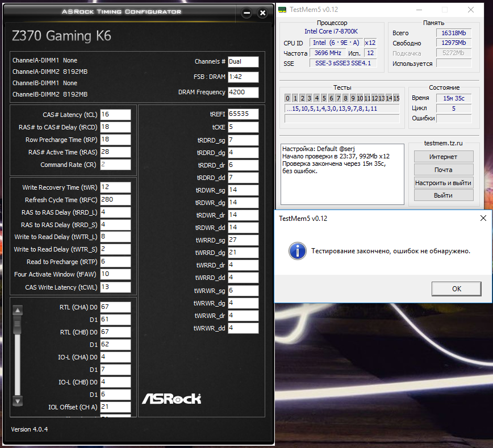The height and width of the screenshot is (448, 493).
Task: Click the Write Recovery Time (tWR) field
Action: tap(115, 187)
